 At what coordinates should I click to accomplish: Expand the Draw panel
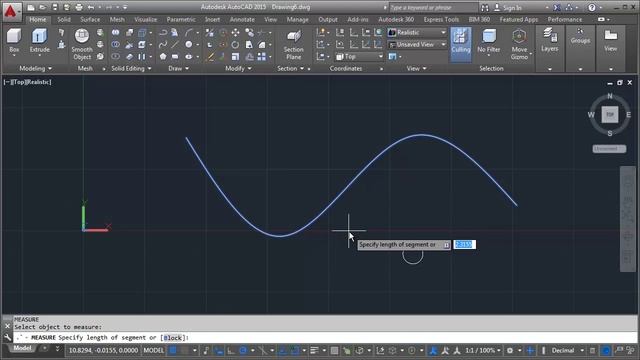178,69
